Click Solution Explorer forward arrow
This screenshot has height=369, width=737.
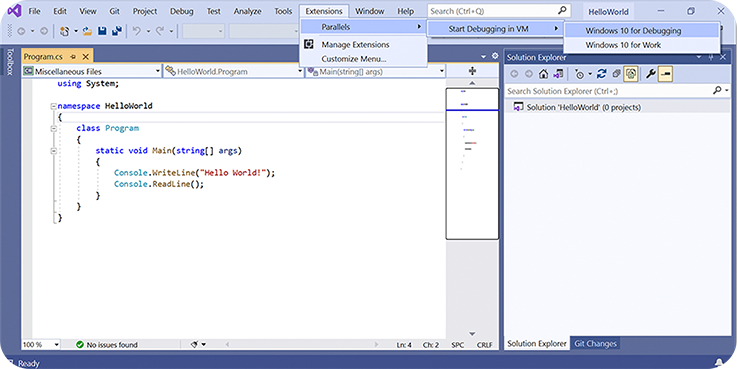529,74
